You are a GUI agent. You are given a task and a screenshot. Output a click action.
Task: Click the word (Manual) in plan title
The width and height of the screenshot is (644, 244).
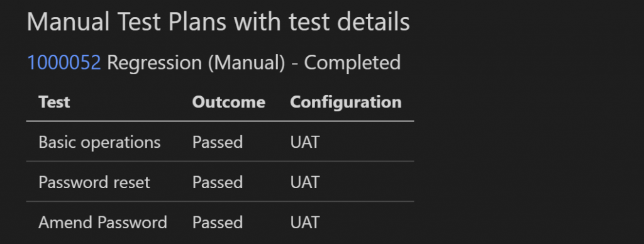247,63
